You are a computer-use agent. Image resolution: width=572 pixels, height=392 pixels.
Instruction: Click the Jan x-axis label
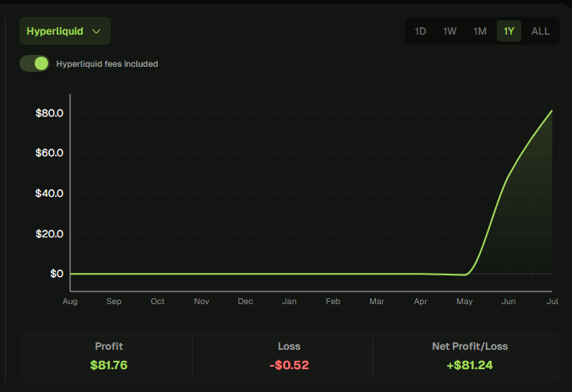tap(289, 302)
